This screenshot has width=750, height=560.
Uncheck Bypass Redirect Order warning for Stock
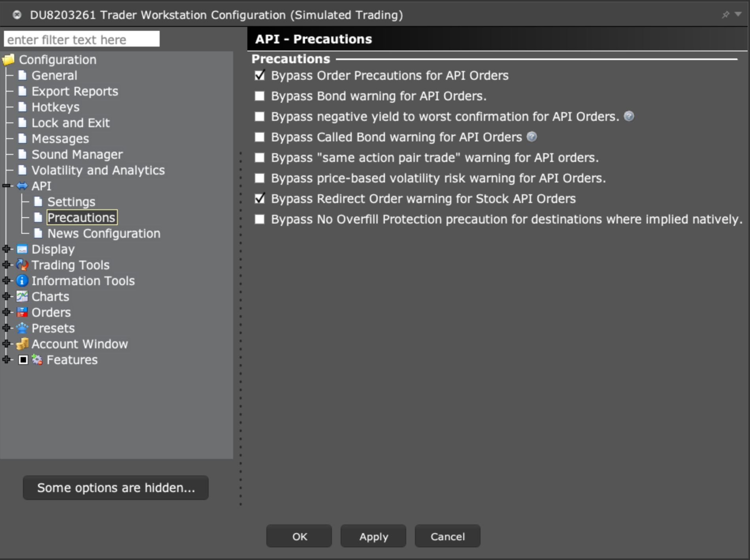coord(260,198)
